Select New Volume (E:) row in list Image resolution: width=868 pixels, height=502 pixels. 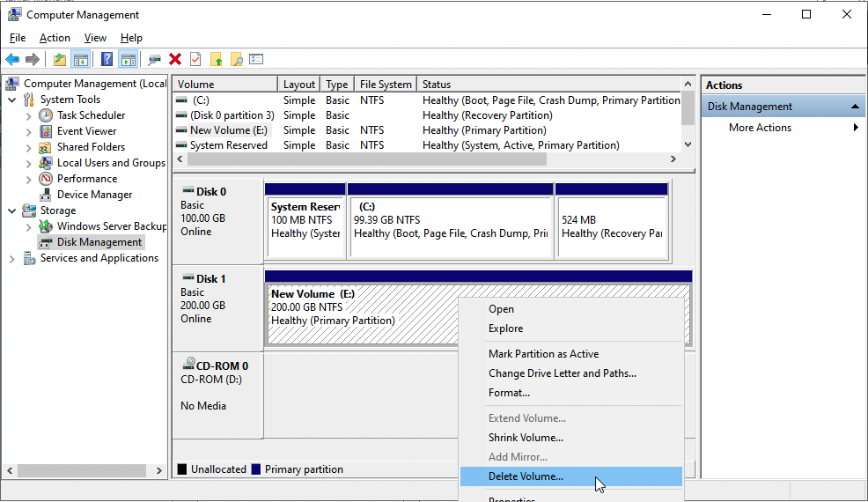pos(427,130)
